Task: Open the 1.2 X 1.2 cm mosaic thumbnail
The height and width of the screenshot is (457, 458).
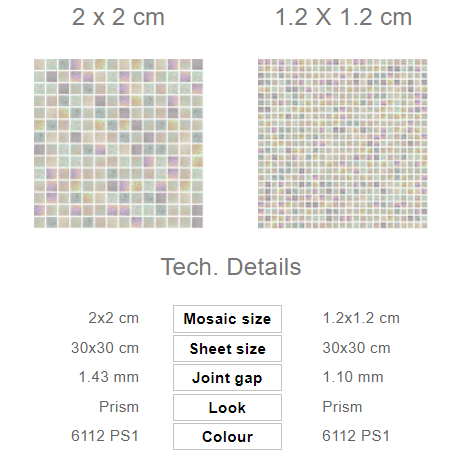Action: coord(342,143)
